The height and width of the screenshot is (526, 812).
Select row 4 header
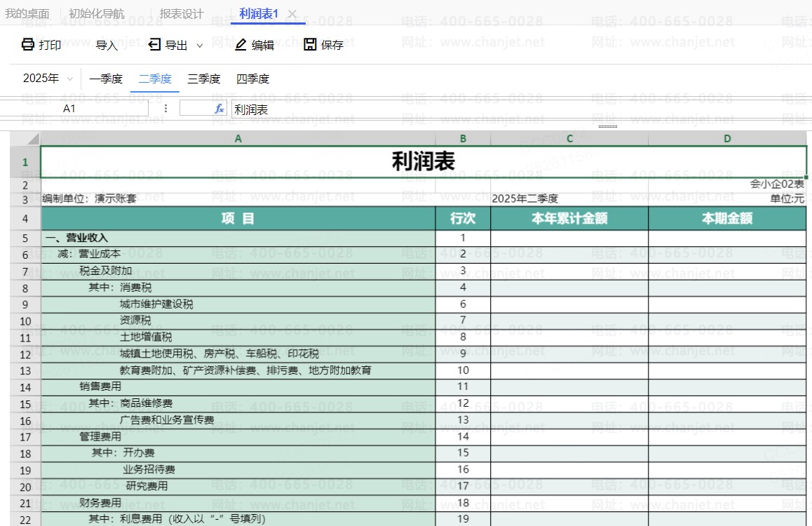(x=25, y=219)
